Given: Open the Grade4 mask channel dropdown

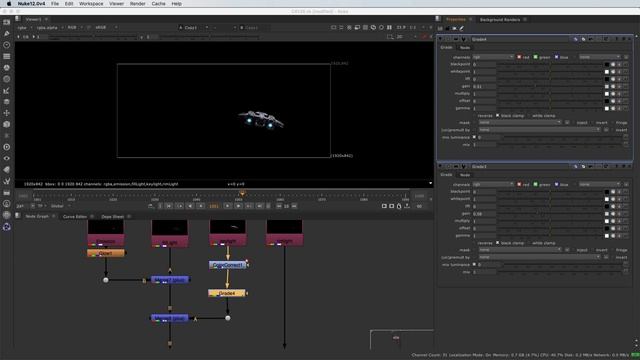Looking at the screenshot, I should point(520,122).
